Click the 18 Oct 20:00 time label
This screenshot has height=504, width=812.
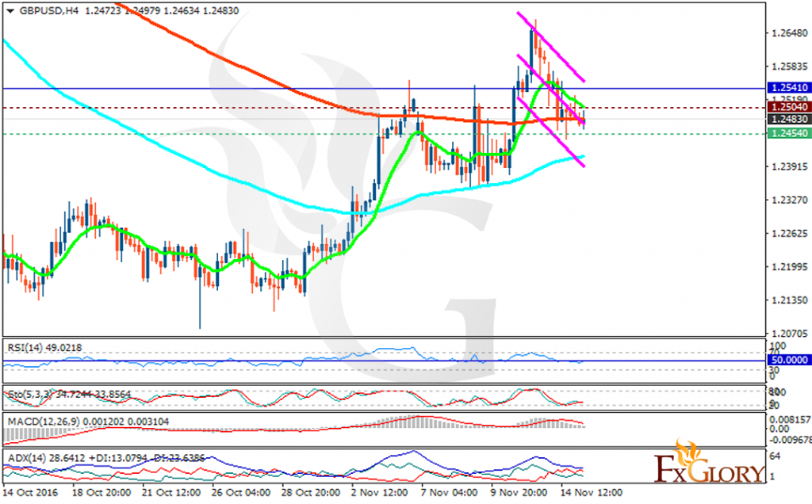click(x=101, y=492)
